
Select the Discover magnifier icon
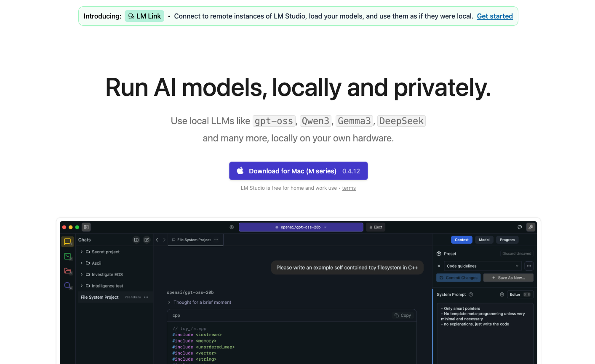point(67,285)
